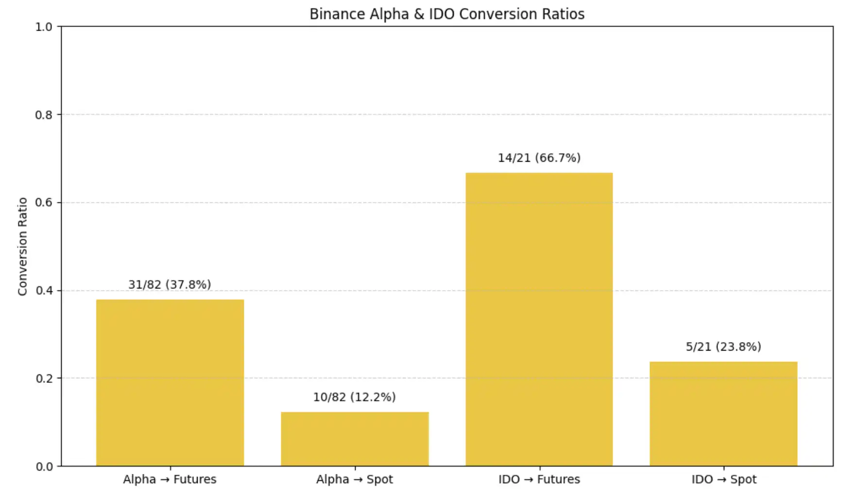853x504 pixels.
Task: Click the 'IDO → Spot' x-axis label
Action: tap(724, 479)
